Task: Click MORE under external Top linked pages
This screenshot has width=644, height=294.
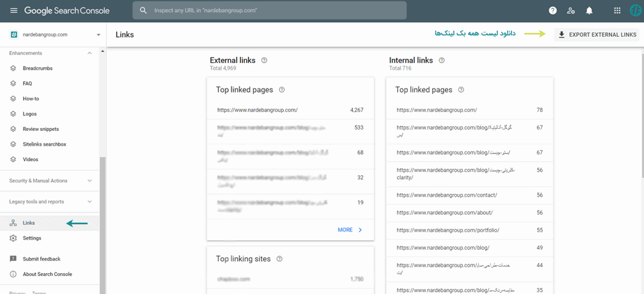Action: click(x=350, y=230)
